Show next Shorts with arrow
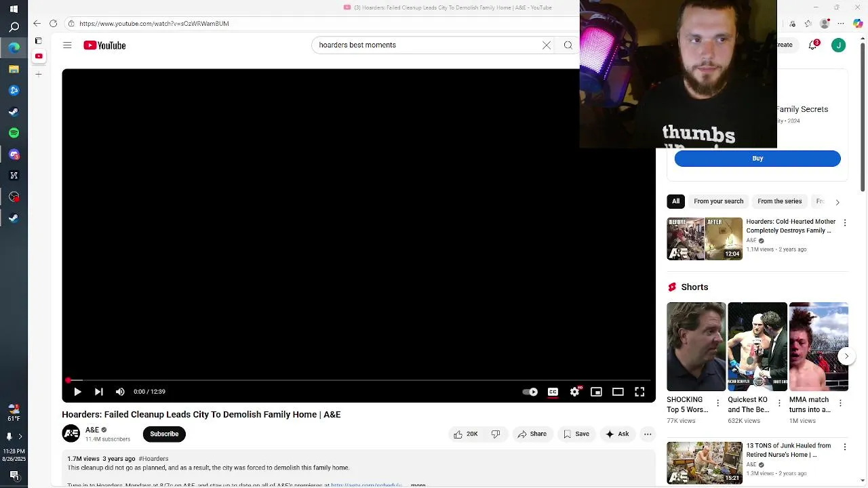 tap(846, 356)
